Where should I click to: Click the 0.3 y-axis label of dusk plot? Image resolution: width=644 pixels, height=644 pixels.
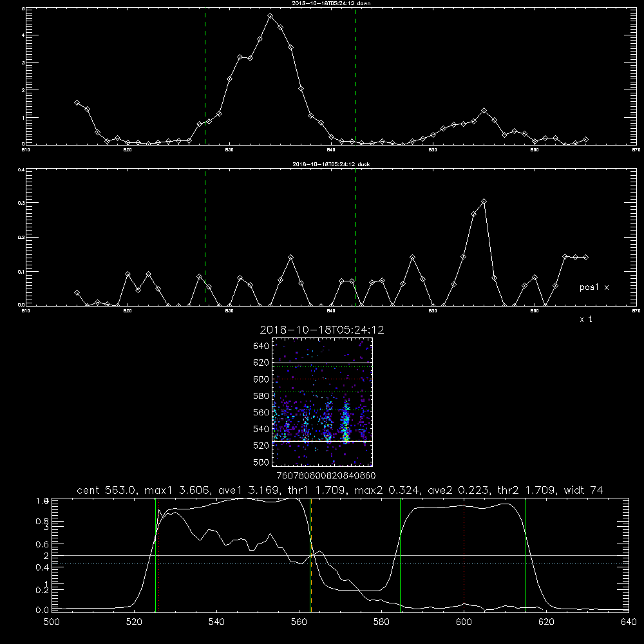tap(21, 203)
